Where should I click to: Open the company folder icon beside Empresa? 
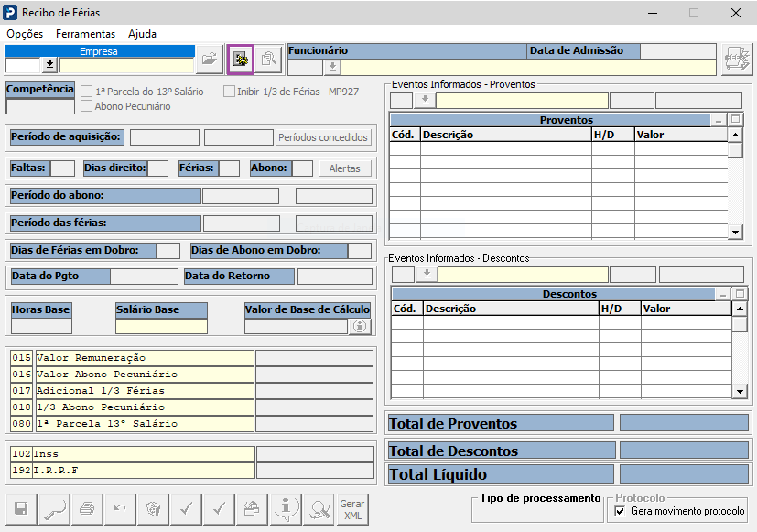210,60
